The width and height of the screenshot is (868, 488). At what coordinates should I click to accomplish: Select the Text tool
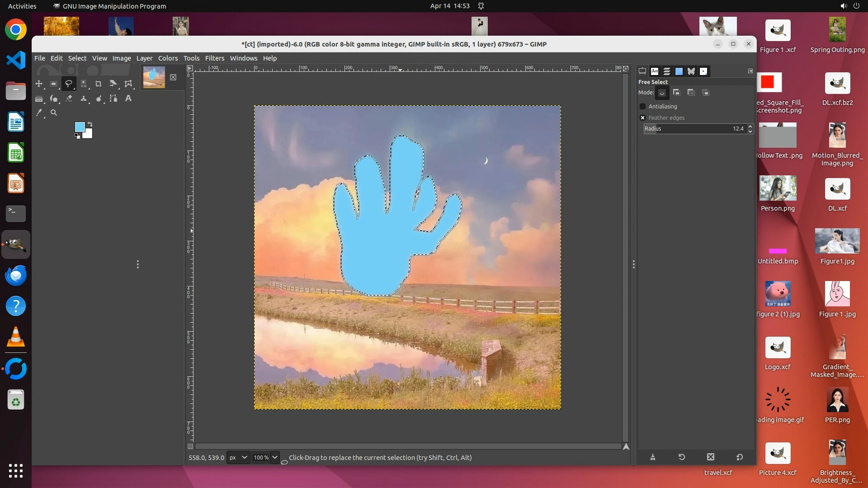[128, 99]
